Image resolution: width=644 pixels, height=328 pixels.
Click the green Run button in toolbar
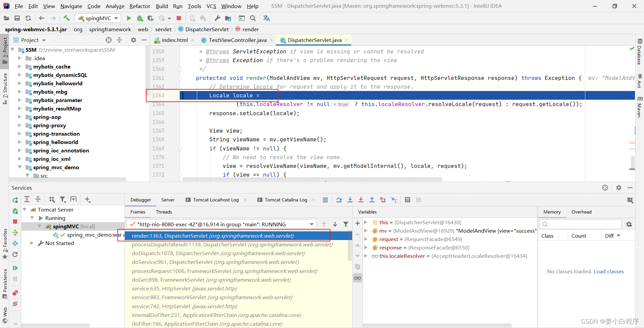coord(129,18)
